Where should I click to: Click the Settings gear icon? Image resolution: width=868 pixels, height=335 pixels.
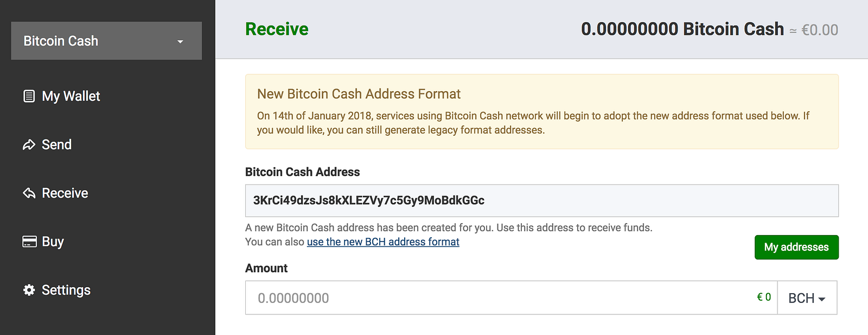[29, 290]
